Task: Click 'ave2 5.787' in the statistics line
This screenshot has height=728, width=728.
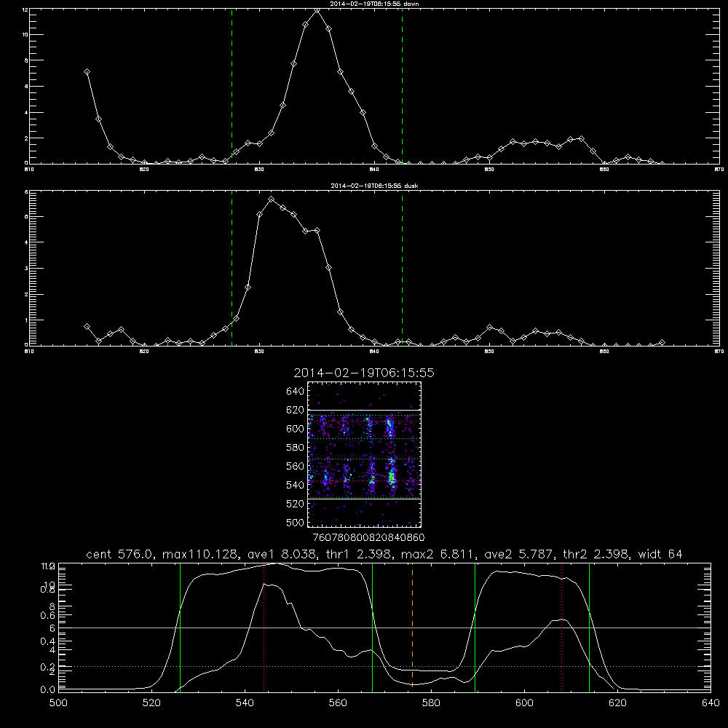Action: (518, 554)
